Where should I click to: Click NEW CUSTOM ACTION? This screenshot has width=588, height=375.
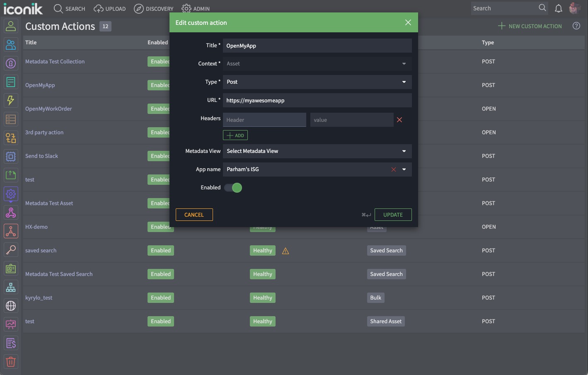tap(530, 26)
